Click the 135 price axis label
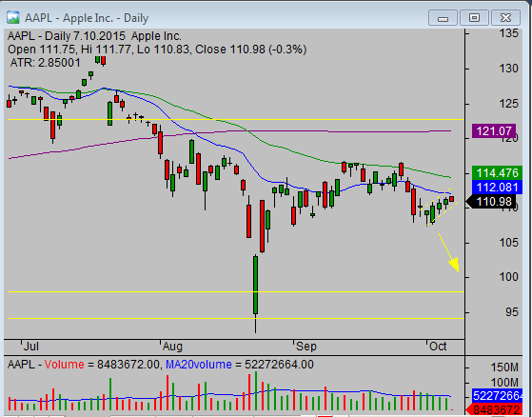 (x=508, y=33)
